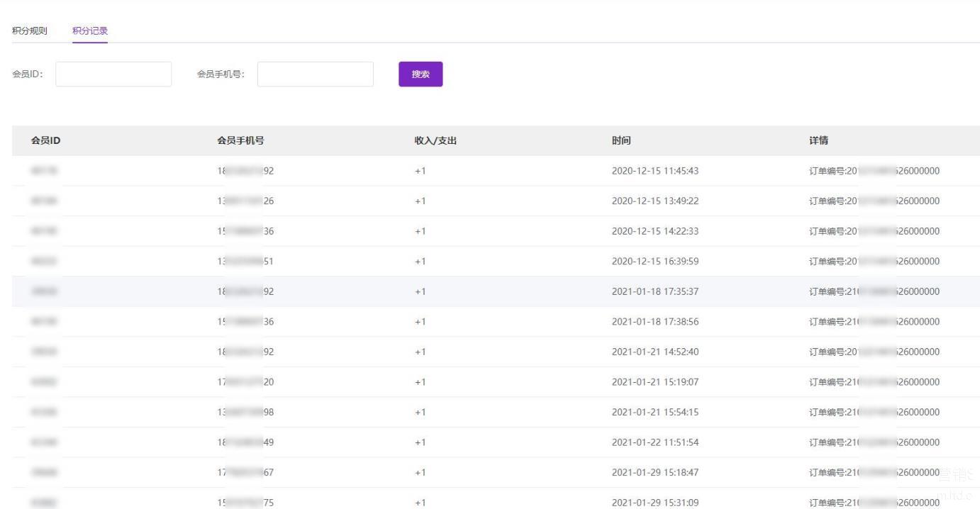Click the 收入/支出 column header
The height and width of the screenshot is (509, 980).
(435, 140)
